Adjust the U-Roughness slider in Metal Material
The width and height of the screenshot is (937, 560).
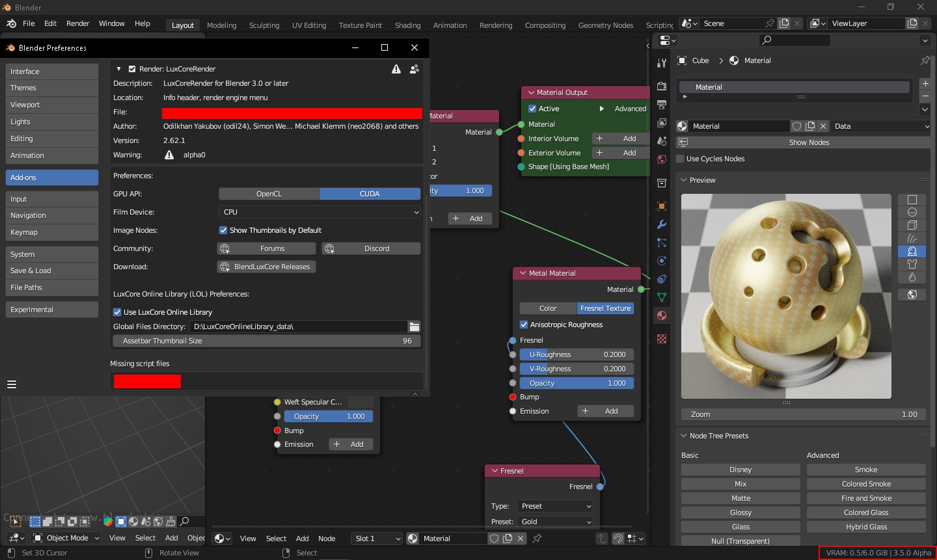[x=577, y=354]
